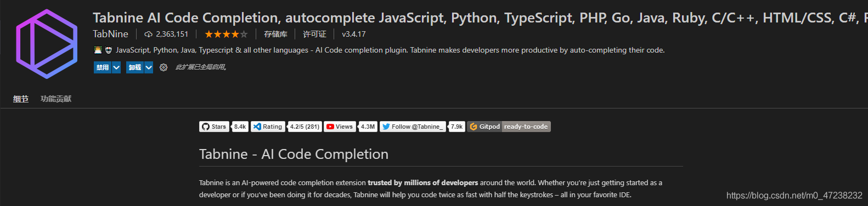This screenshot has height=206, width=868.
Task: Click the VS Code Rating badge
Action: 268,127
